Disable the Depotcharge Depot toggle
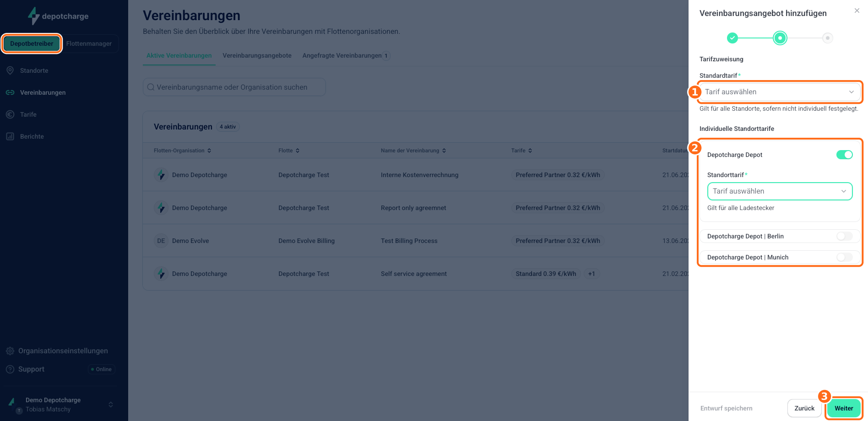 (845, 155)
